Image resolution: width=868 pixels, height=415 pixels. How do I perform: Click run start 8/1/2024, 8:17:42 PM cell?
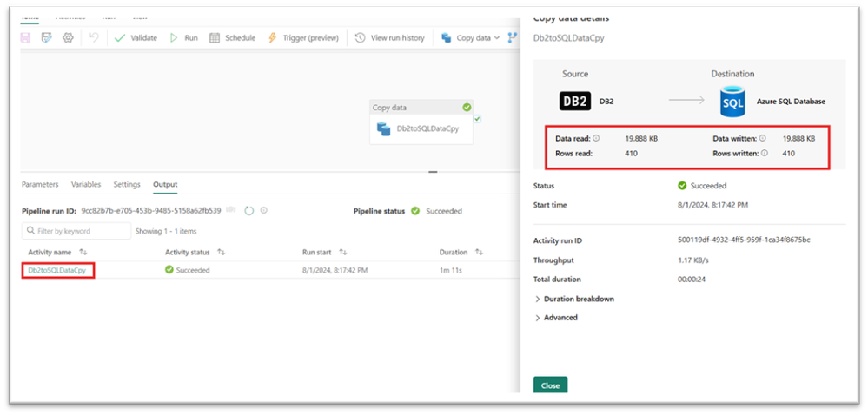click(335, 271)
